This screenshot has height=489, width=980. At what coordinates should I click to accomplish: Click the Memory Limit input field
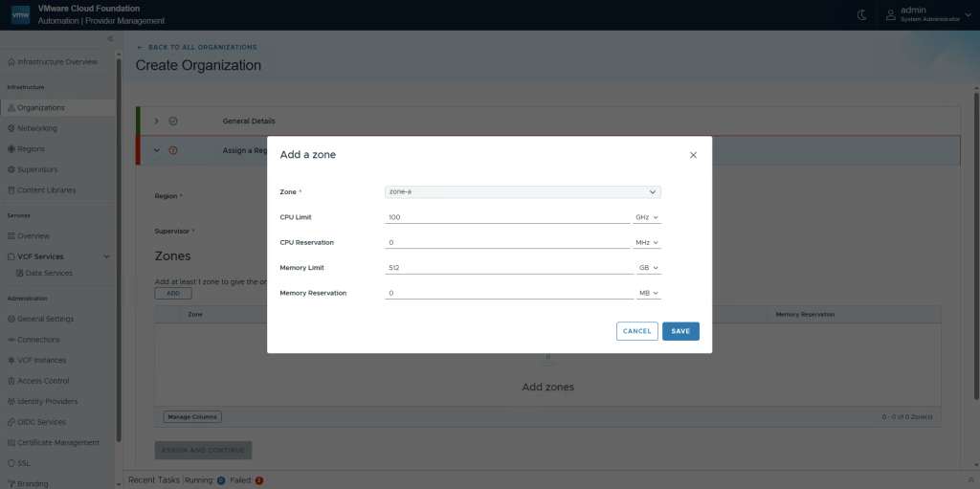coord(507,268)
